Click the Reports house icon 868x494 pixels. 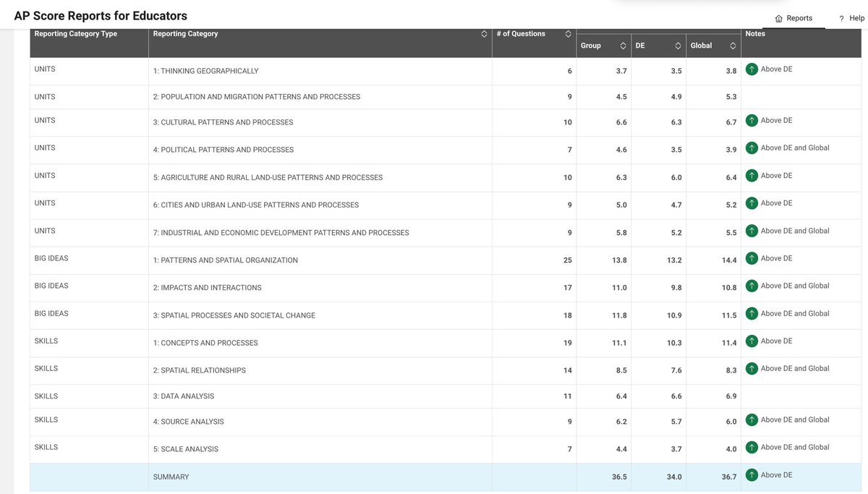(x=779, y=19)
